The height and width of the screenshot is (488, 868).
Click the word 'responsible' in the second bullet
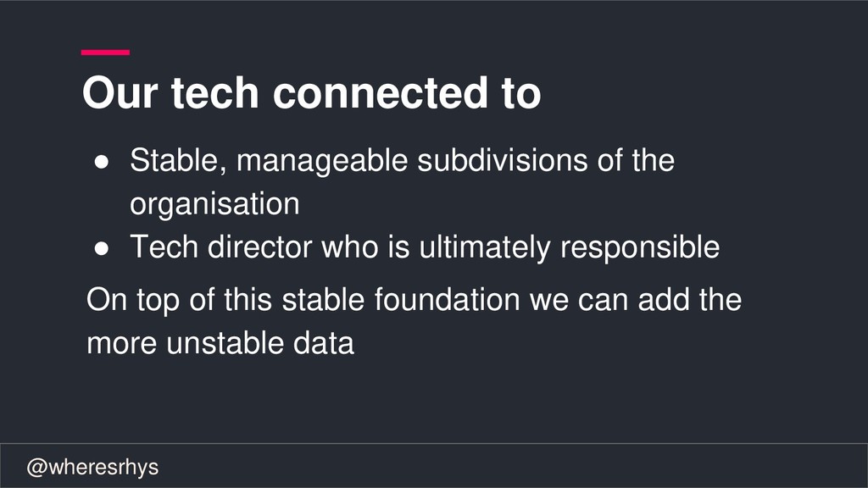click(640, 247)
